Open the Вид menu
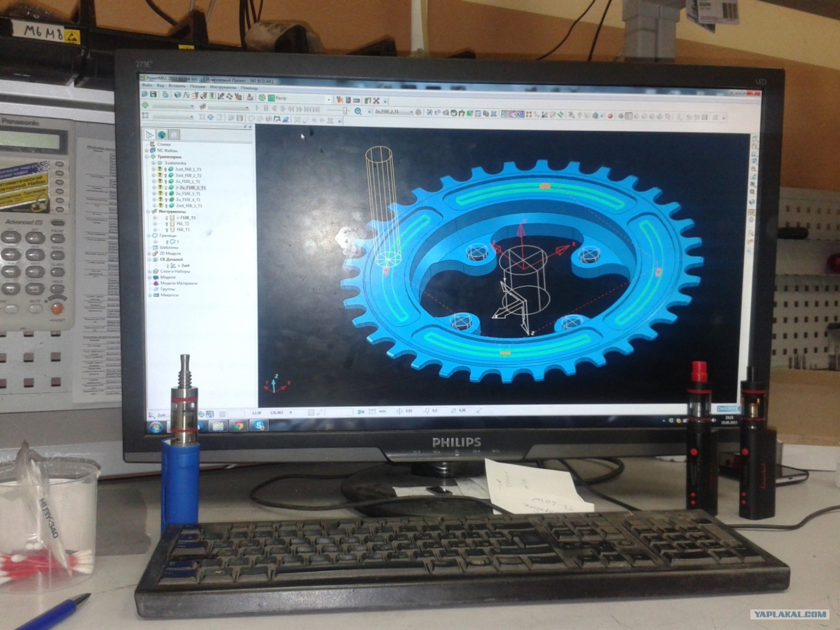Screen dimensions: 840x630 160,86
